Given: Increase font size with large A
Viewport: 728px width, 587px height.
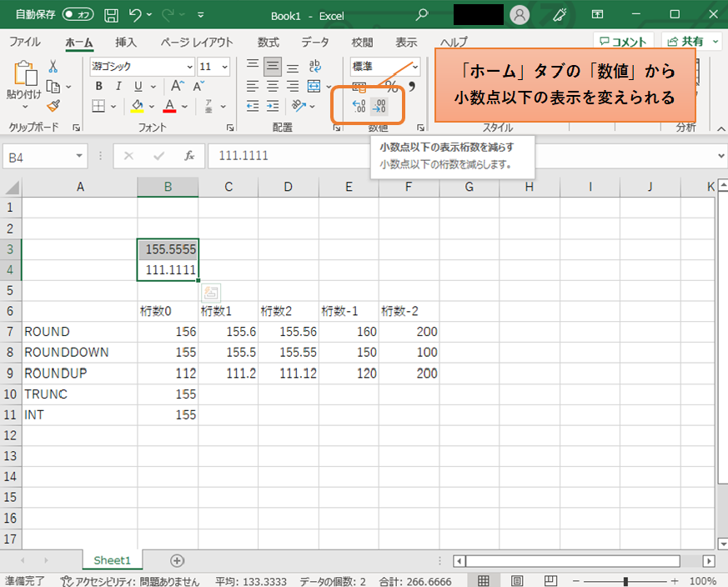Looking at the screenshot, I should [178, 87].
